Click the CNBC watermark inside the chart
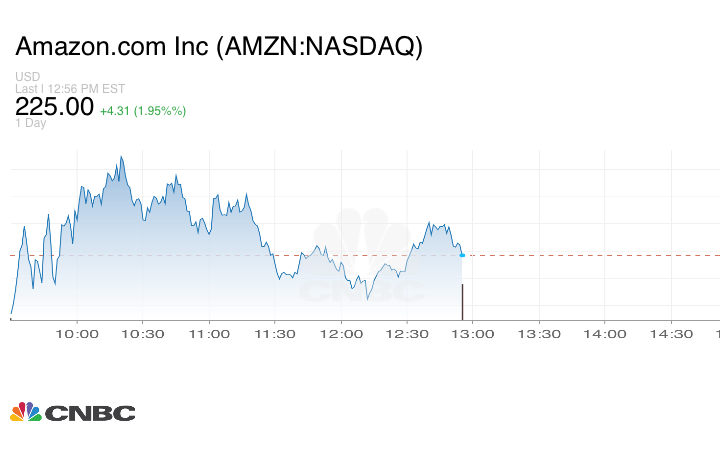The image size is (720, 450). tap(362, 260)
